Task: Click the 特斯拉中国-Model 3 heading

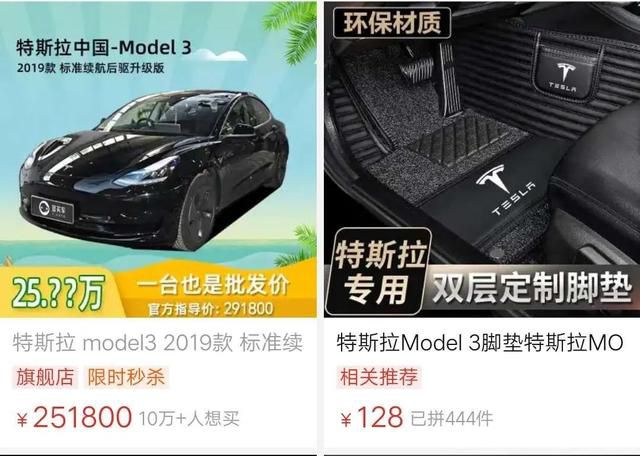Action: pyautogui.click(x=104, y=48)
